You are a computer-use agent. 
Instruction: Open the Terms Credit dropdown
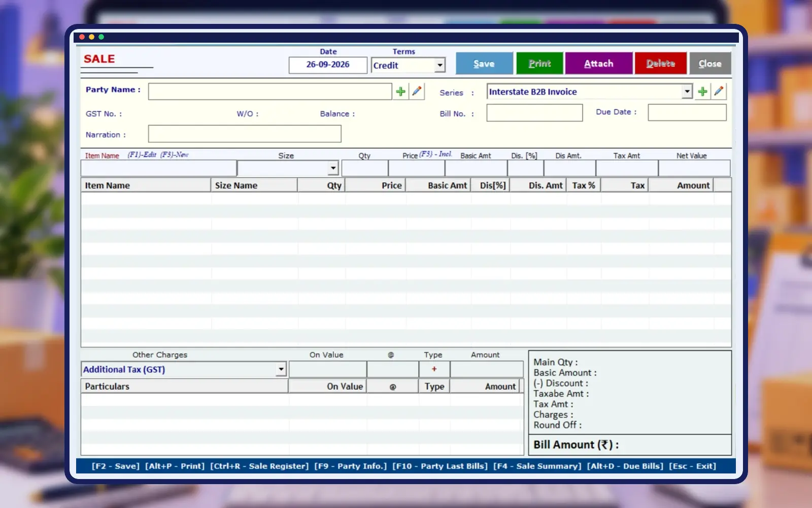click(x=440, y=65)
